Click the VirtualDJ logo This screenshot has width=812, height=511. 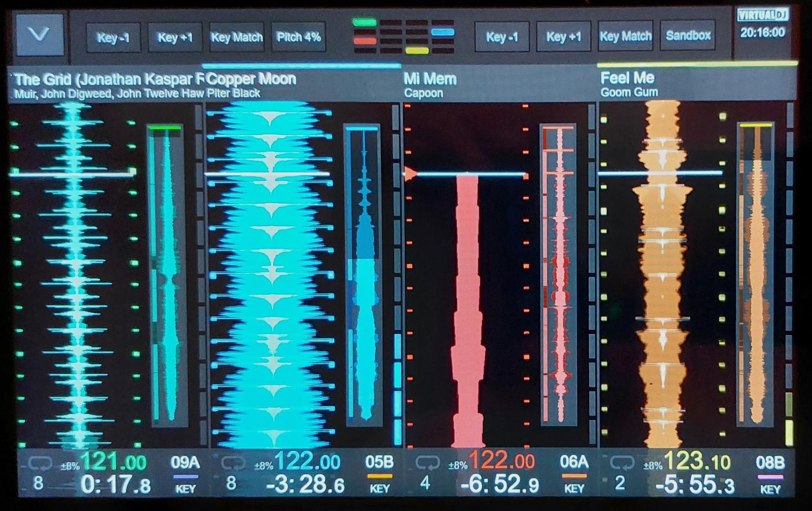[762, 15]
